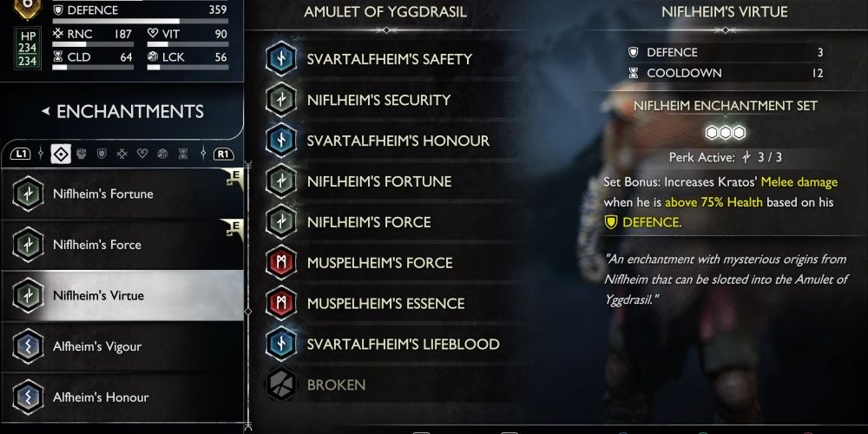
Task: Select the Defence shield filter icon
Action: coord(102,154)
